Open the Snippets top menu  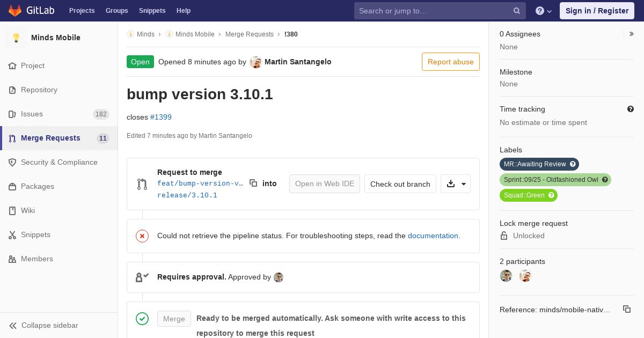(x=152, y=11)
